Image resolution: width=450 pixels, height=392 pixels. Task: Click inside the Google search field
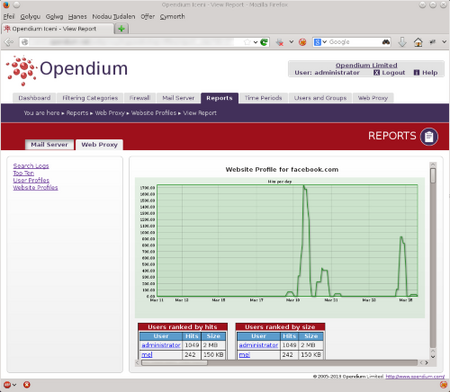click(355, 42)
